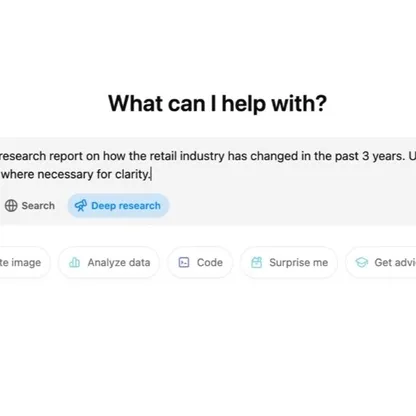The height and width of the screenshot is (416, 416).
Task: Click the gift icon beside Surprise me
Action: click(256, 263)
